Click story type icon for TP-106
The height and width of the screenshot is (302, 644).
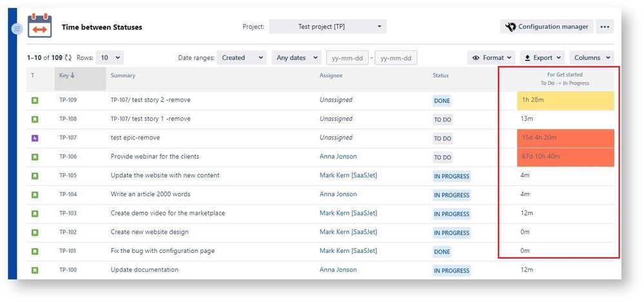35,157
